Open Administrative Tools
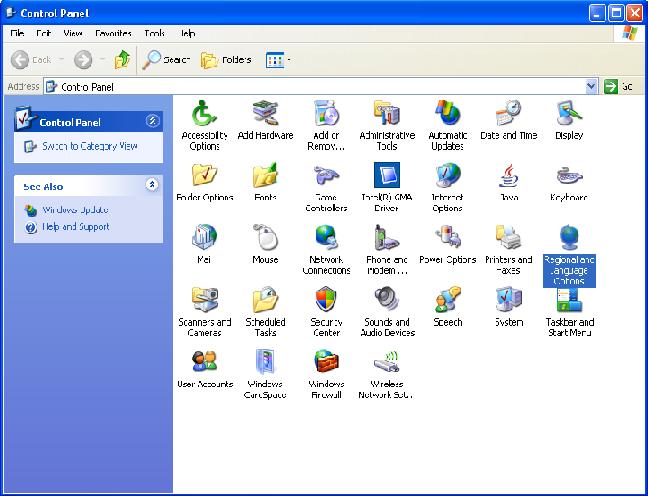648x496 pixels. pyautogui.click(x=387, y=125)
